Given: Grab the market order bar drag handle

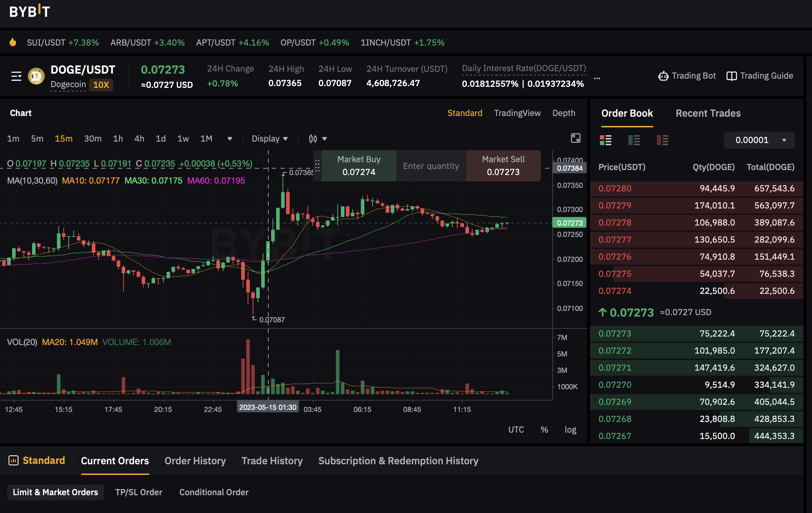Looking at the screenshot, I should click(317, 166).
